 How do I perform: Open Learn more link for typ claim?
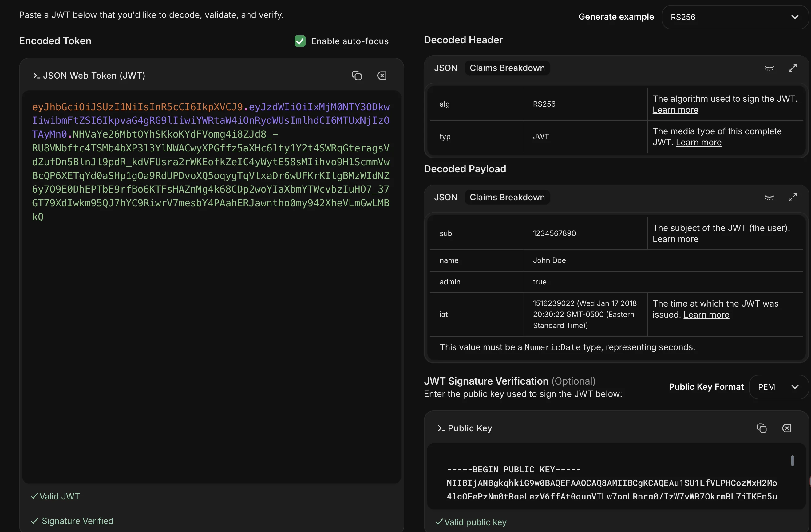698,143
